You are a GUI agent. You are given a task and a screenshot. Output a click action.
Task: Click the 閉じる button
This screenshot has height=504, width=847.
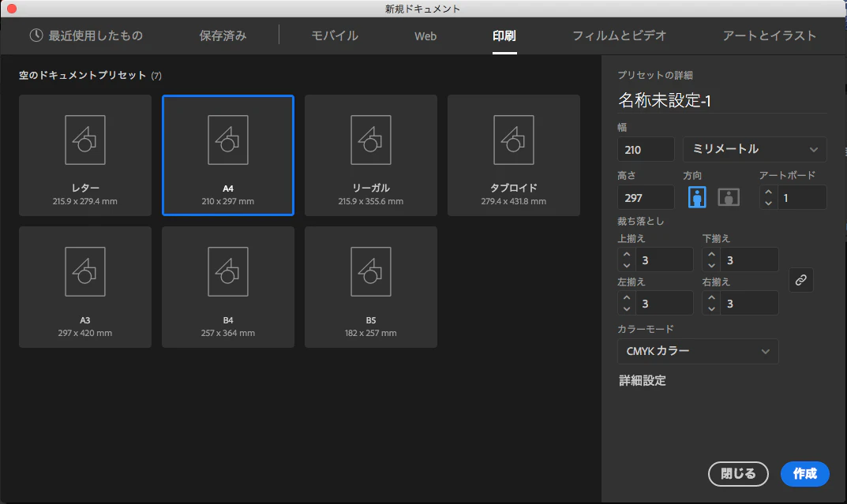[738, 474]
